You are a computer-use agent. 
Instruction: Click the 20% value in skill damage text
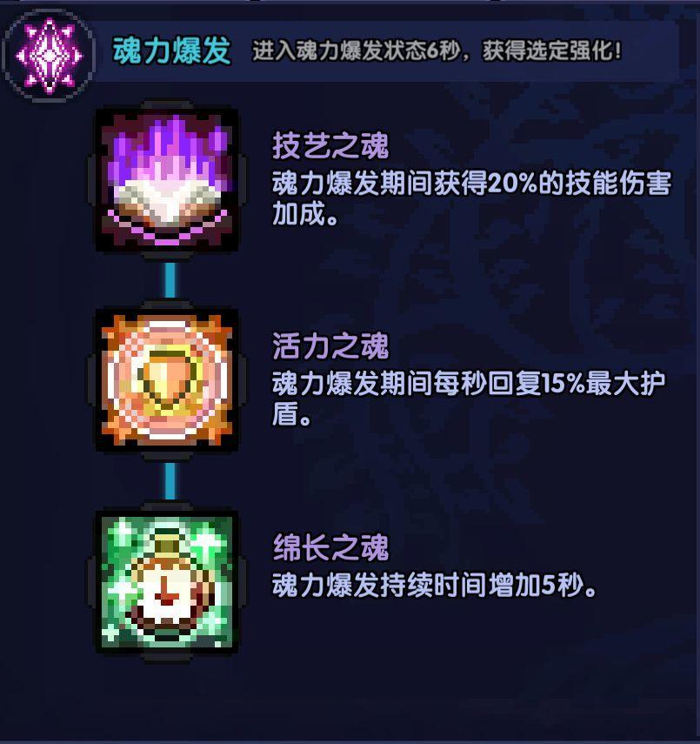[512, 183]
